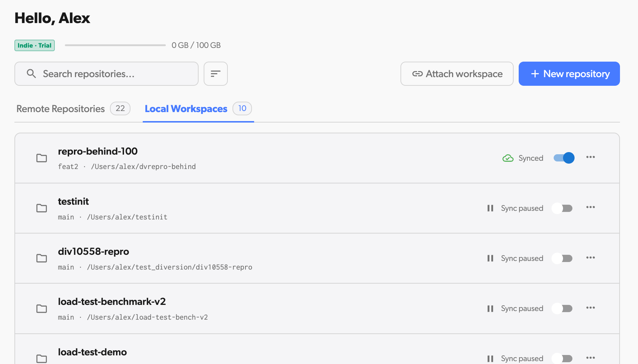
Task: Click the 0 GB / 100 GB usage text
Action: pyautogui.click(x=196, y=45)
